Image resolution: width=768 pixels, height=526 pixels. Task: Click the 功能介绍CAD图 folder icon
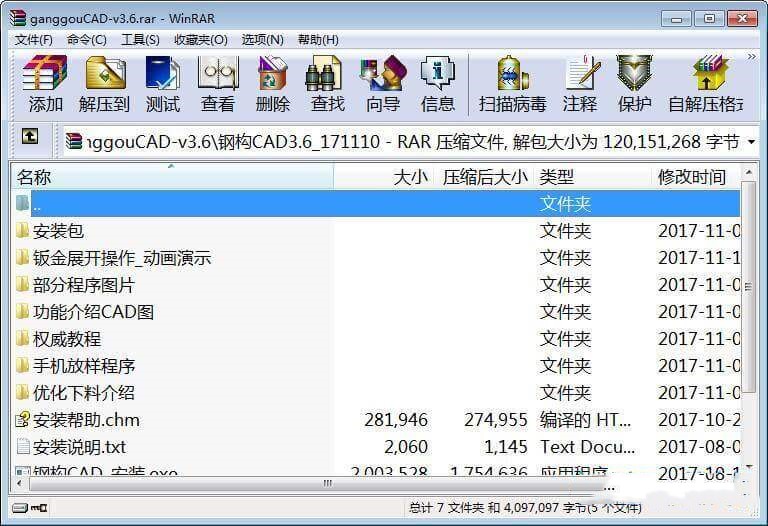pyautogui.click(x=22, y=311)
